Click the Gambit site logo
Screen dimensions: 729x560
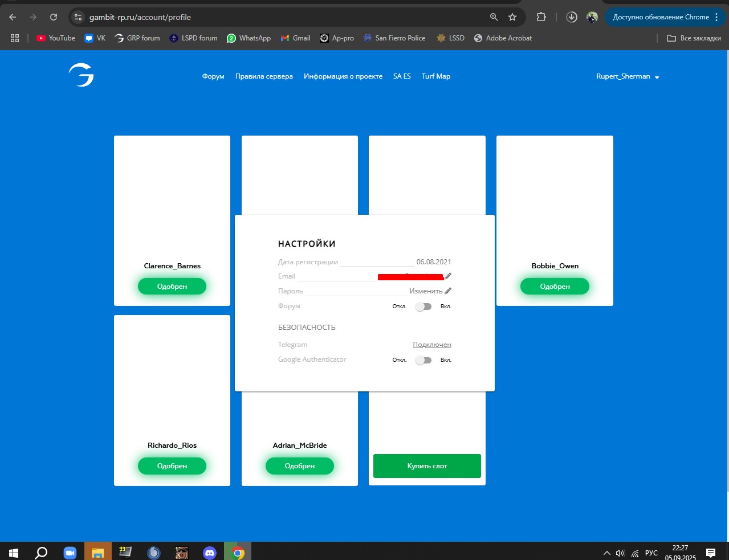click(x=81, y=75)
